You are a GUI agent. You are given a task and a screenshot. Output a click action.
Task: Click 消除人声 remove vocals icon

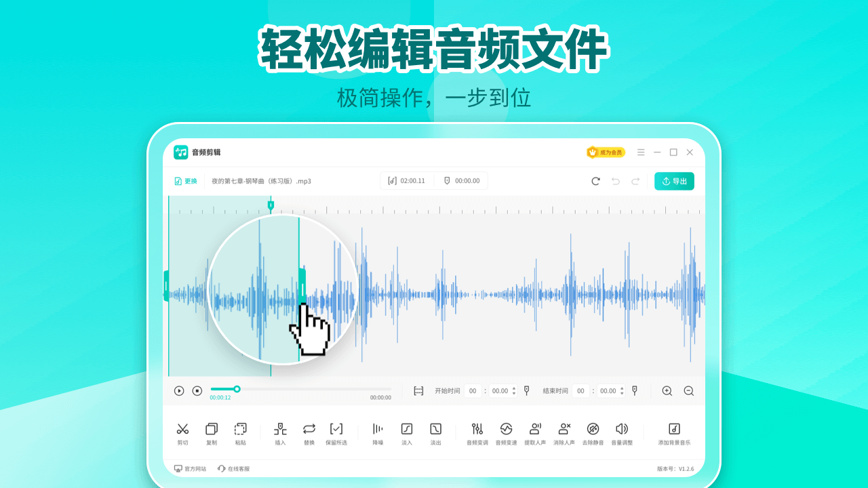point(564,428)
